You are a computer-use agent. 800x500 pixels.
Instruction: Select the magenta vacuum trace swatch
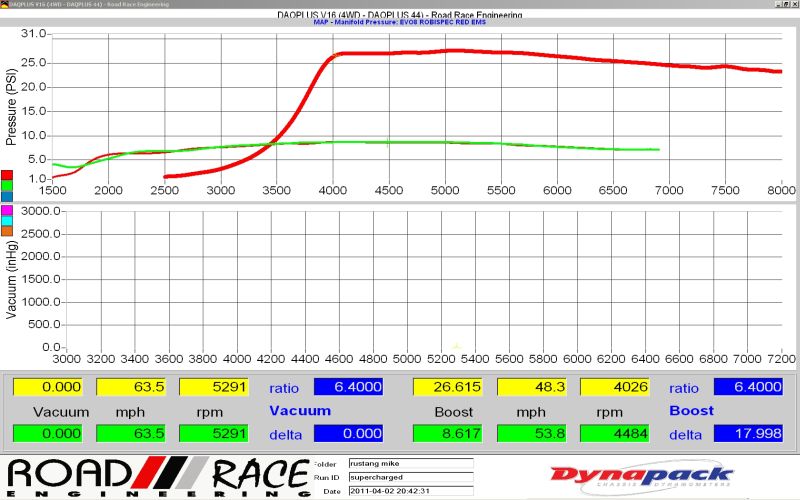pyautogui.click(x=7, y=210)
